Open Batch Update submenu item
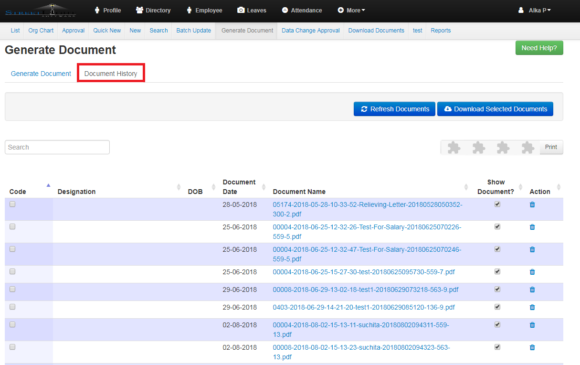 (x=193, y=31)
